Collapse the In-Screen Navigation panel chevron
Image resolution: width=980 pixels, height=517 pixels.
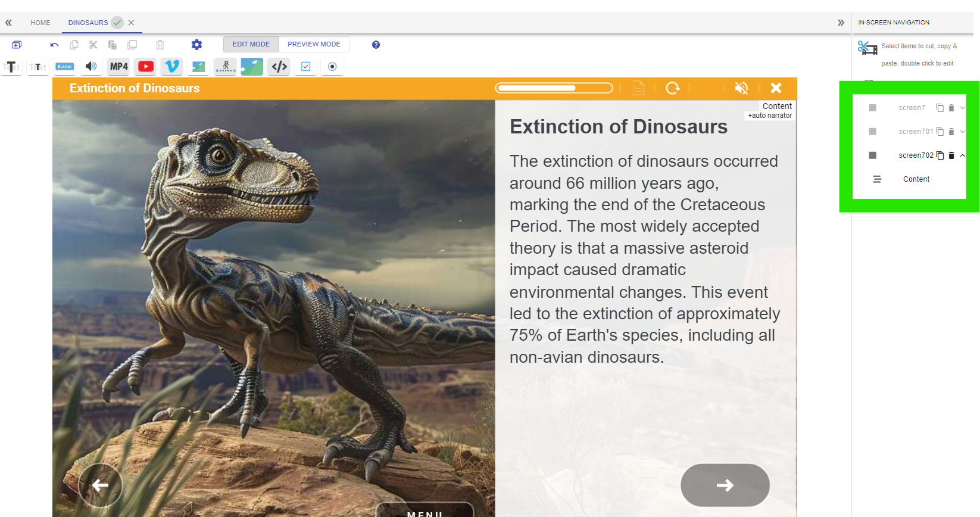[x=841, y=23]
